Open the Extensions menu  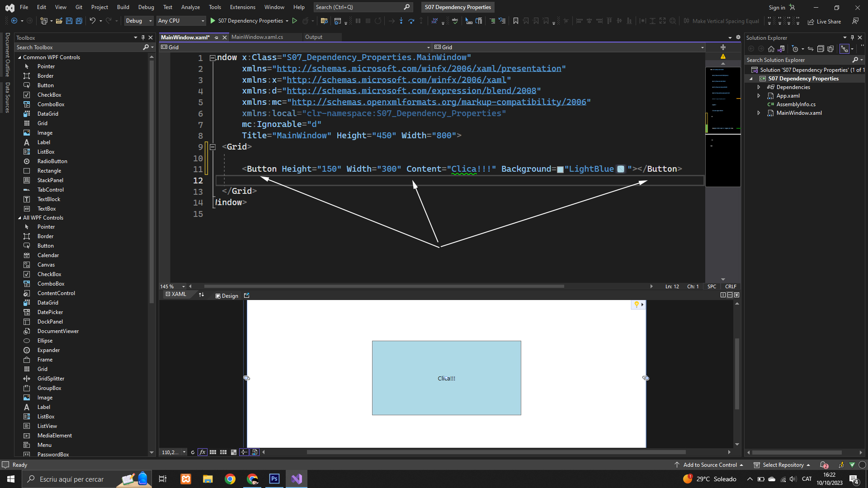242,7
